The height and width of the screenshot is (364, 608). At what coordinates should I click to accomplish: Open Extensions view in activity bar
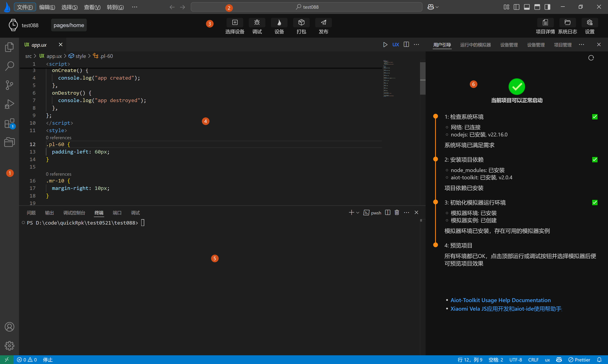point(9,123)
